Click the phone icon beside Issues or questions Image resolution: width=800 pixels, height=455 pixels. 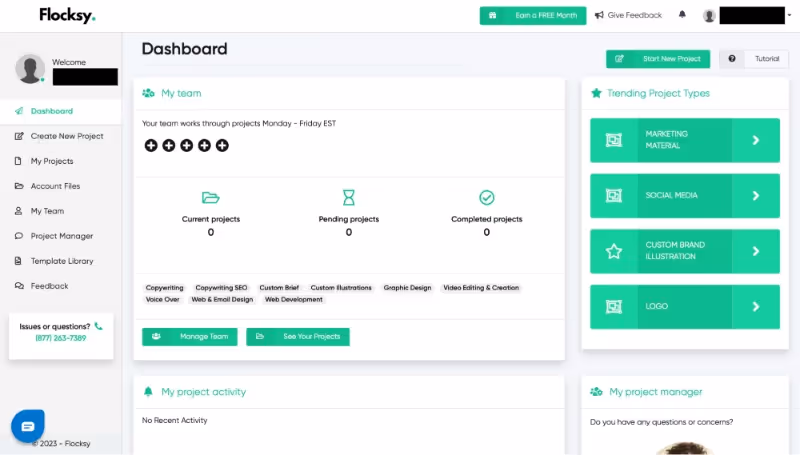click(98, 326)
